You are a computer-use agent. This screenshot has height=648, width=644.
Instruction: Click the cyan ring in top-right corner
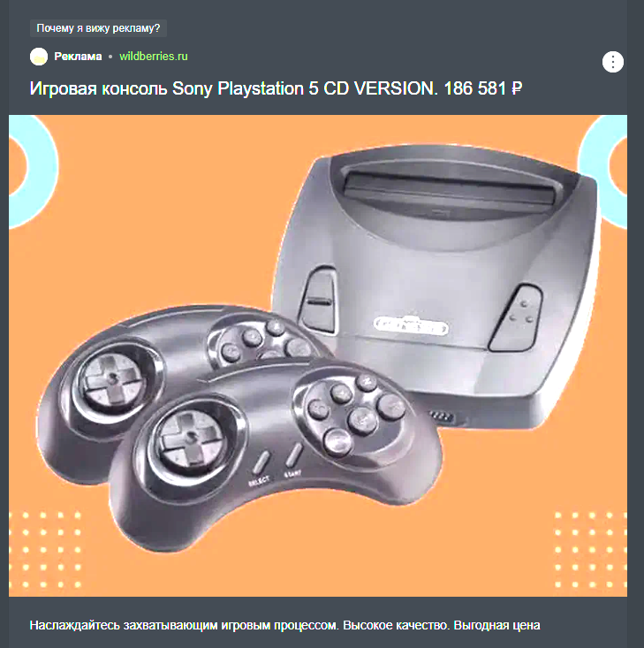click(602, 171)
